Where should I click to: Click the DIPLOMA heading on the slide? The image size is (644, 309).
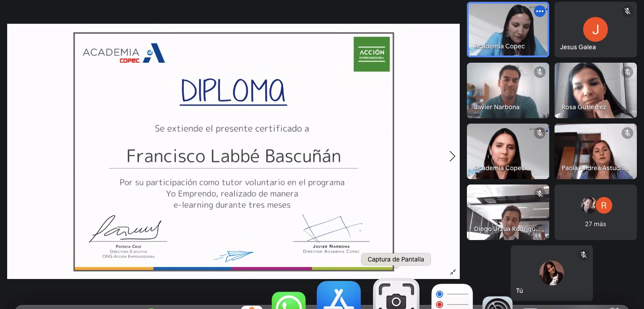pos(233,91)
